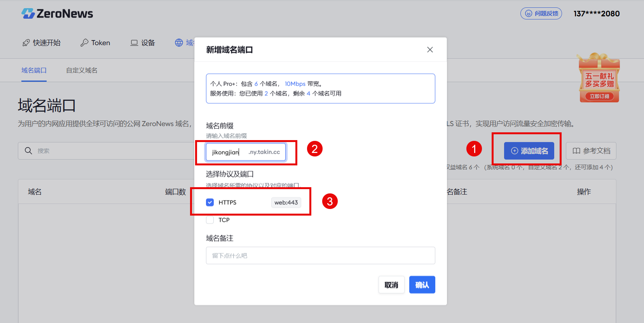
Task: Click the 添加域名 button
Action: pyautogui.click(x=529, y=151)
